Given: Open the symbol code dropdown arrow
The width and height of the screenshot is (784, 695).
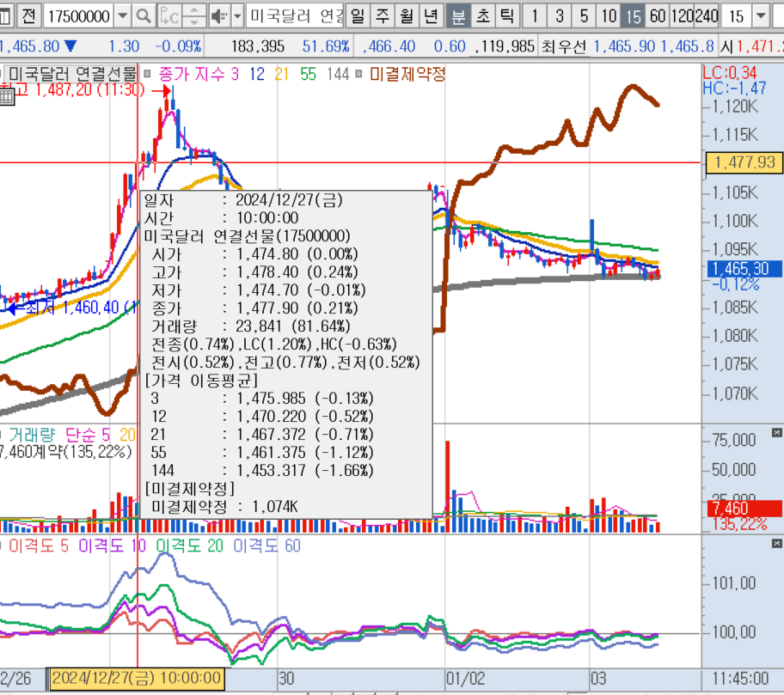Looking at the screenshot, I should click(121, 15).
